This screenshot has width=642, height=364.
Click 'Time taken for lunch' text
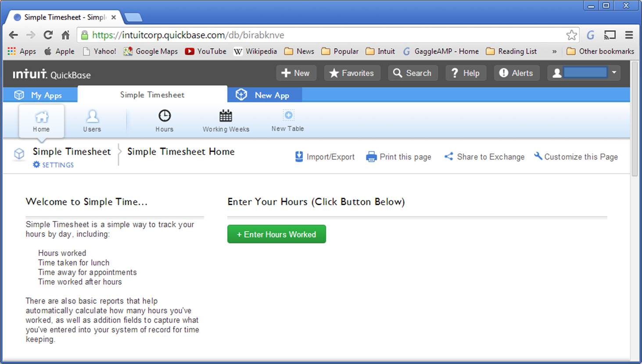tap(74, 263)
